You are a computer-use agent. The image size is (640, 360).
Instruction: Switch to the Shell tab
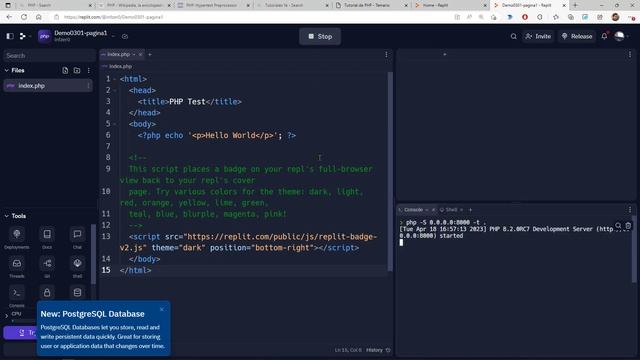click(451, 210)
